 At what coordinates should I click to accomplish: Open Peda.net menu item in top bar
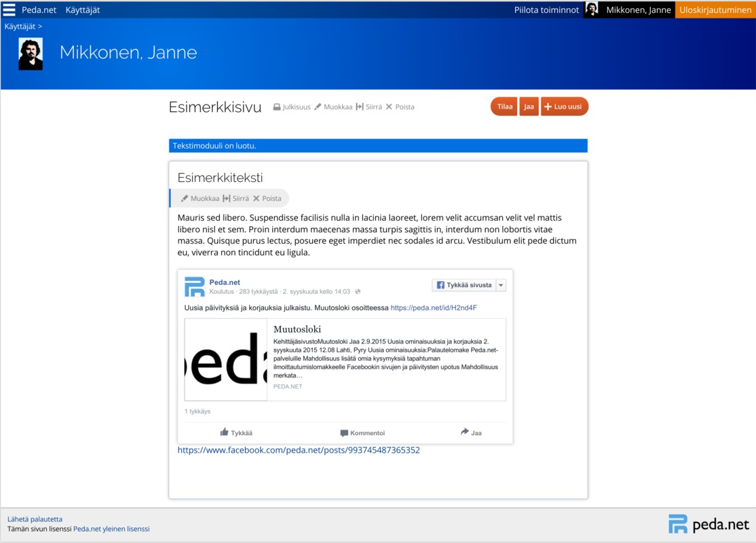point(39,10)
